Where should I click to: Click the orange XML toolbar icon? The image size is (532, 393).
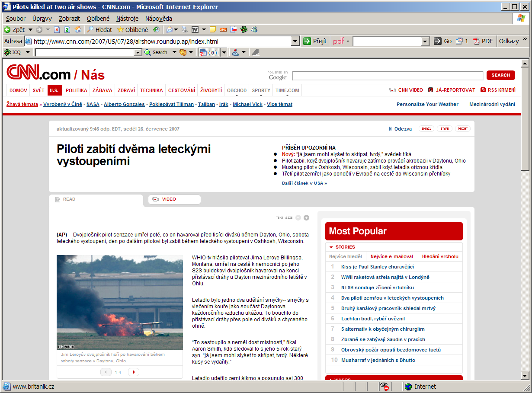click(x=223, y=30)
